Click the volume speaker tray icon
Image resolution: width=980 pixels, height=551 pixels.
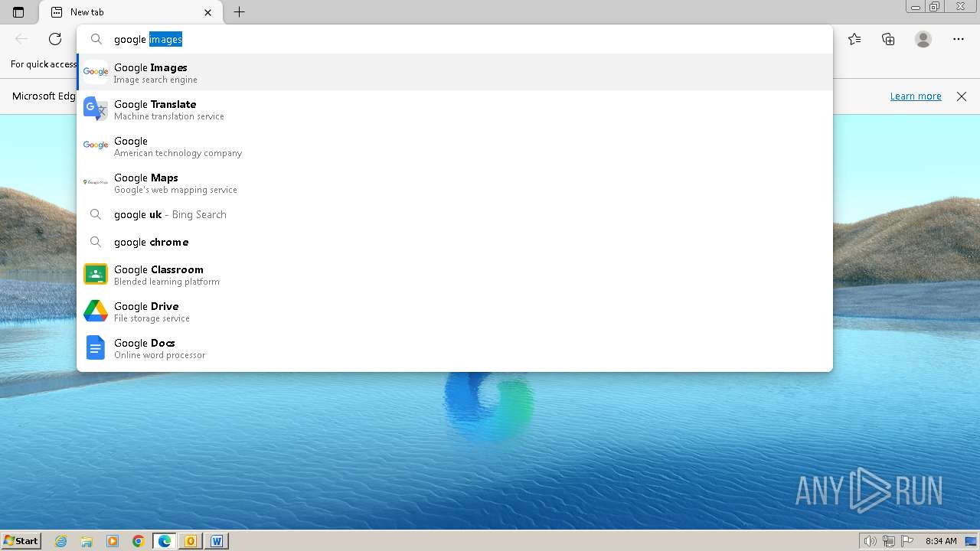coord(871,541)
